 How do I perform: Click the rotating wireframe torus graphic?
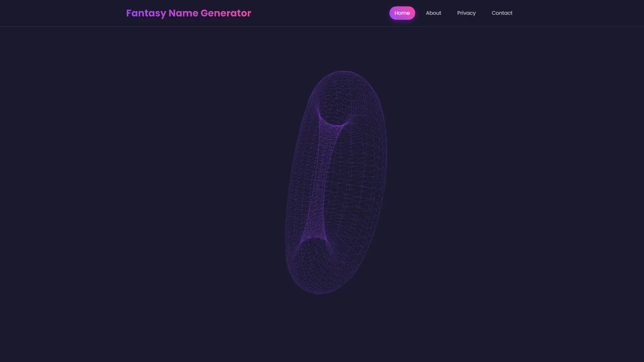point(335,181)
